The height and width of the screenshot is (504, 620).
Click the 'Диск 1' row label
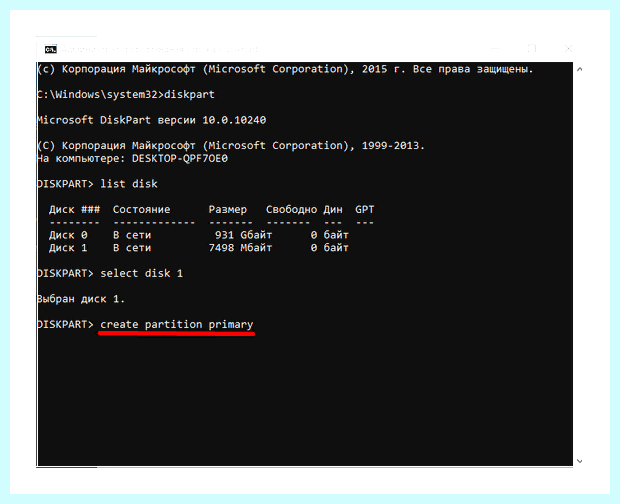(x=68, y=248)
